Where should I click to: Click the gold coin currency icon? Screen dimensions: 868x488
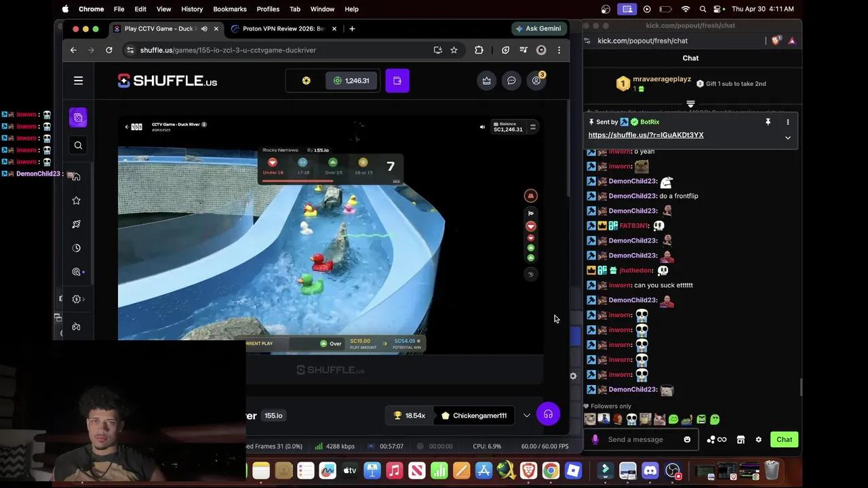tap(307, 81)
